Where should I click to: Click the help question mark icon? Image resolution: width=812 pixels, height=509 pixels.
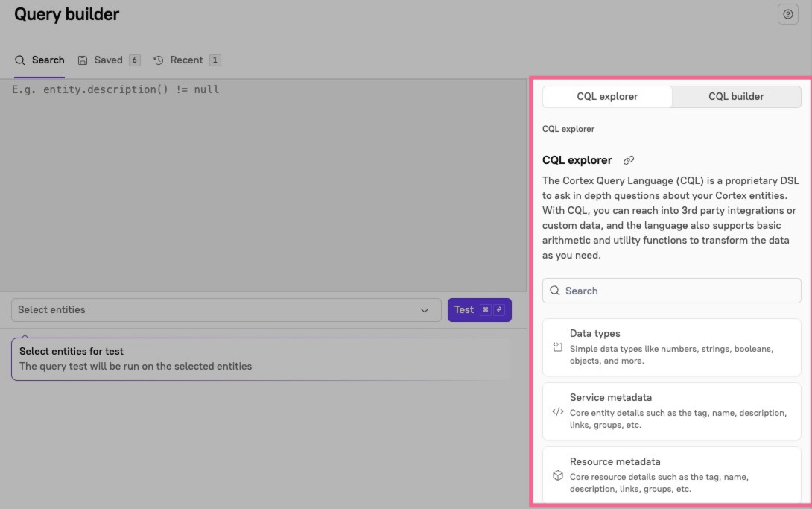pyautogui.click(x=787, y=14)
